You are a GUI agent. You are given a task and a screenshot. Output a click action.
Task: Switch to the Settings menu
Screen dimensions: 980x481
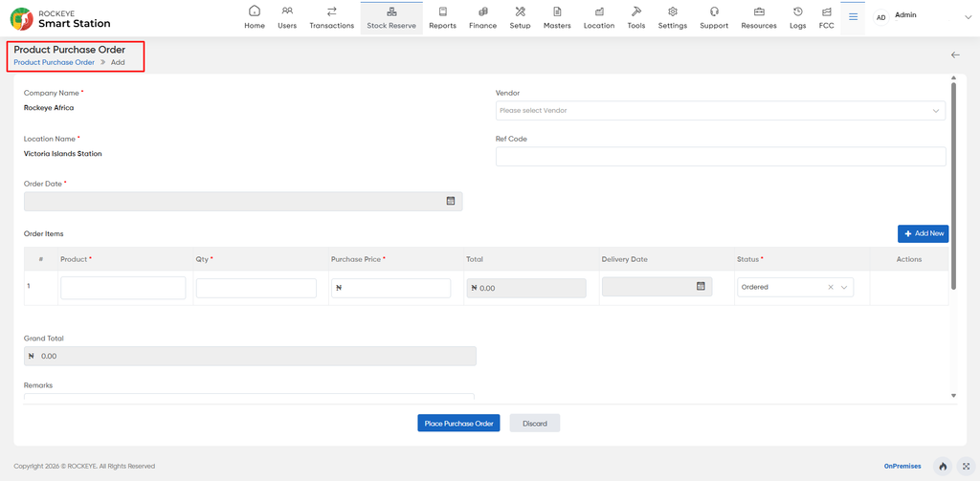673,17
